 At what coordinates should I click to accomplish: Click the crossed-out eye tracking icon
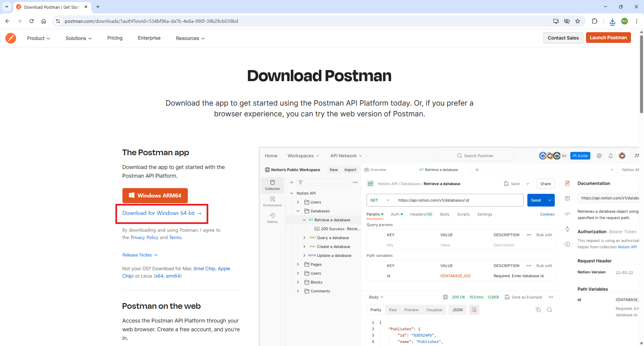[567, 21]
